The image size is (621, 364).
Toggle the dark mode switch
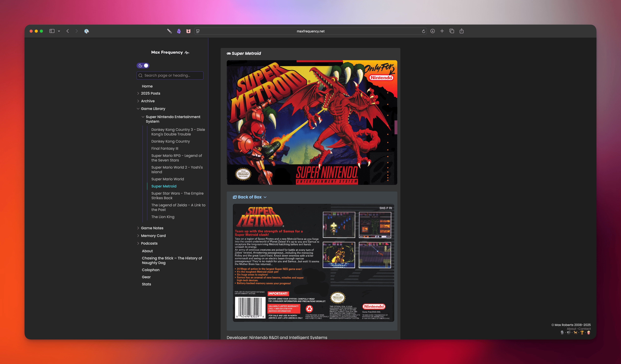[143, 65]
